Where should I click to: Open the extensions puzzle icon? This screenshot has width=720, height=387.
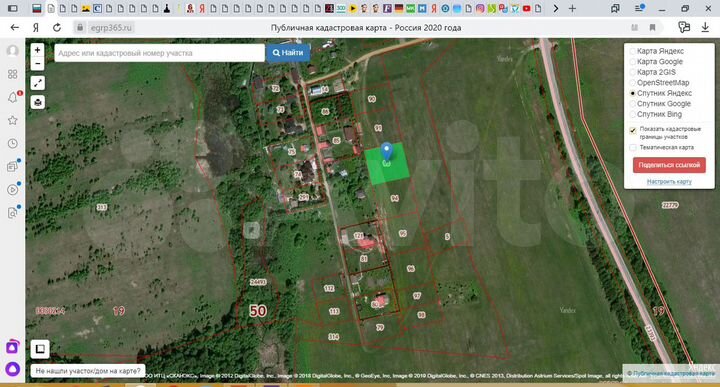pyautogui.click(x=684, y=28)
